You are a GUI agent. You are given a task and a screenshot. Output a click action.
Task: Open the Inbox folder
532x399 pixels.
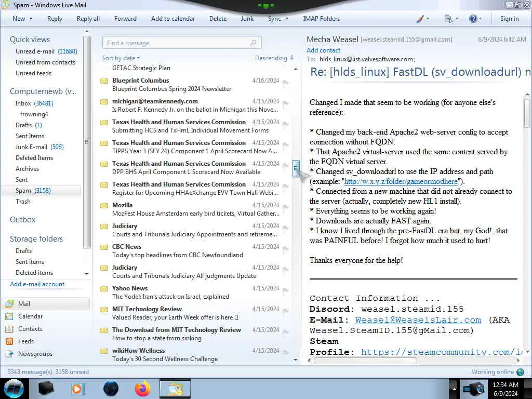click(x=34, y=103)
